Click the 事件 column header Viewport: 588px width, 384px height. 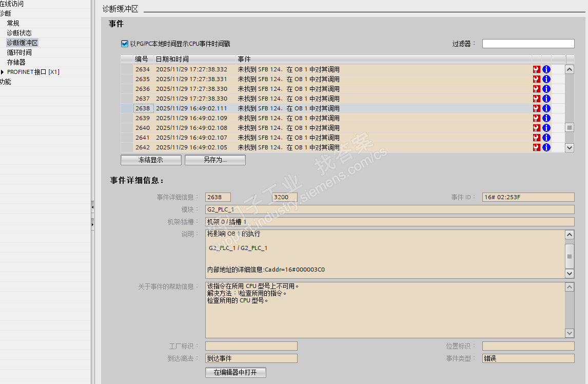click(384, 60)
